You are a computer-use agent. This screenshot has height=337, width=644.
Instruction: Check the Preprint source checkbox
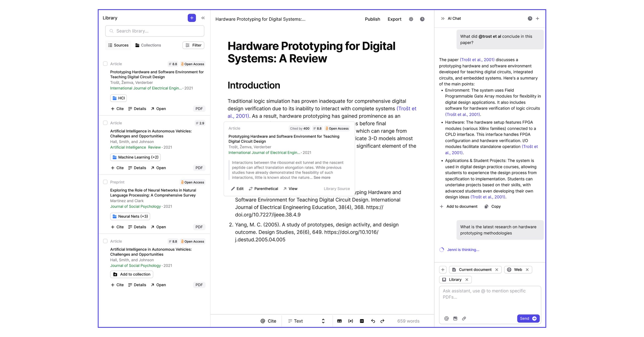pos(105,182)
